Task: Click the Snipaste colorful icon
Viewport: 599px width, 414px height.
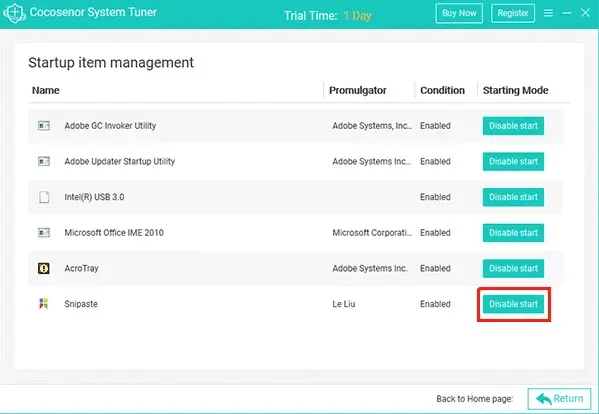Action: pos(44,304)
